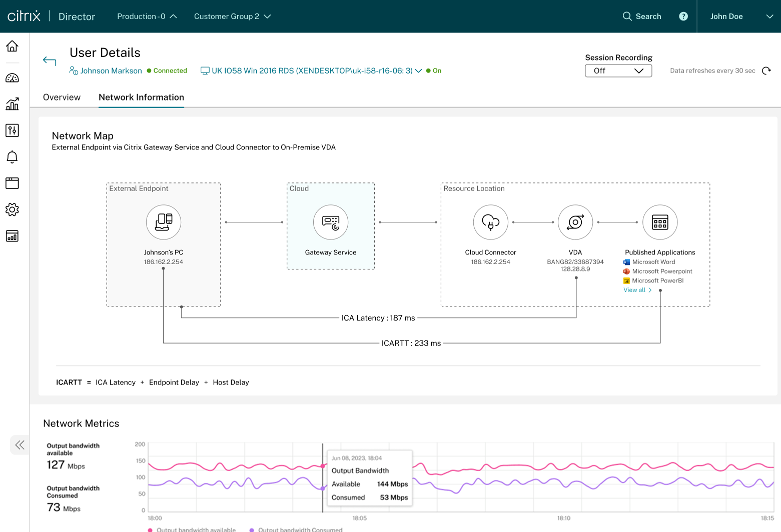The height and width of the screenshot is (532, 781).
Task: Go to Home in the sidebar
Action: click(x=12, y=46)
